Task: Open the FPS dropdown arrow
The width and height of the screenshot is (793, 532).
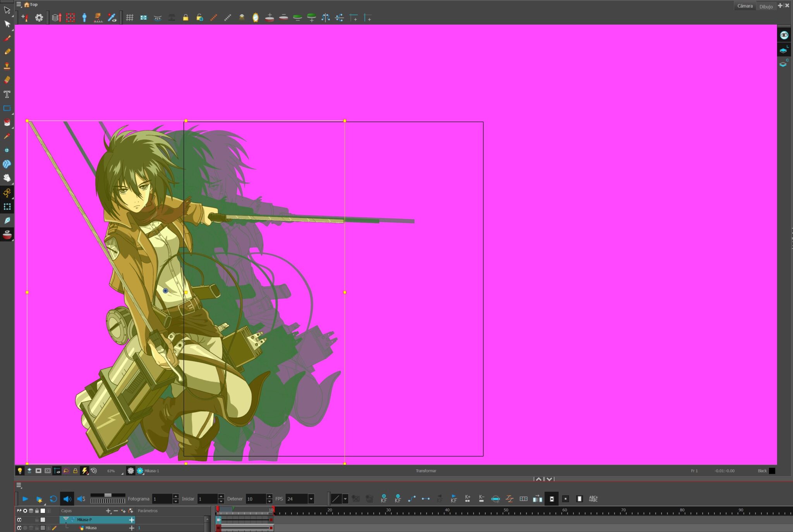Action: point(311,499)
